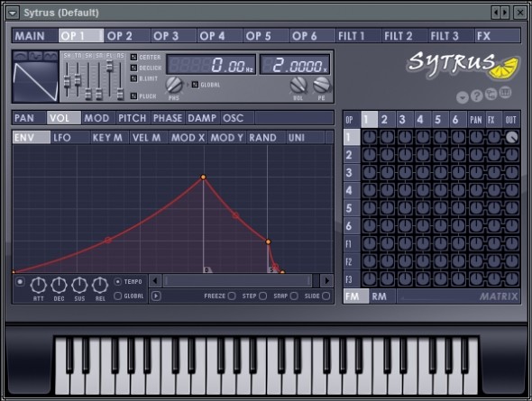Click the F3 row column 1 matrix knob

(370, 278)
